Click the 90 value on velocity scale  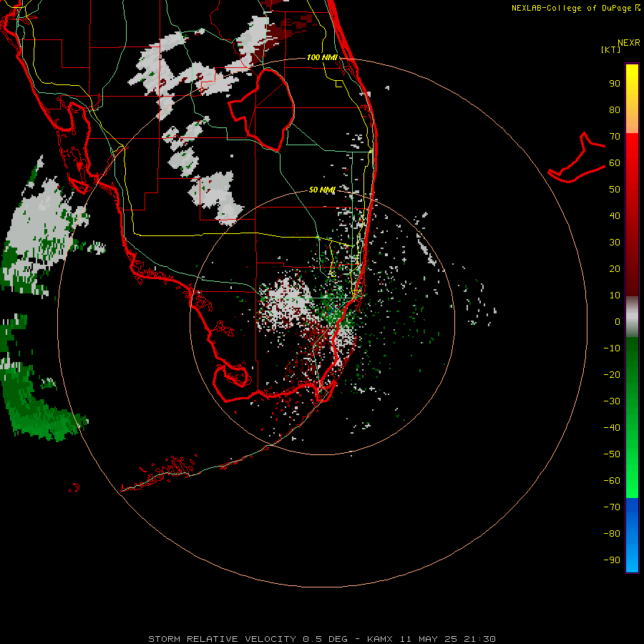point(615,84)
